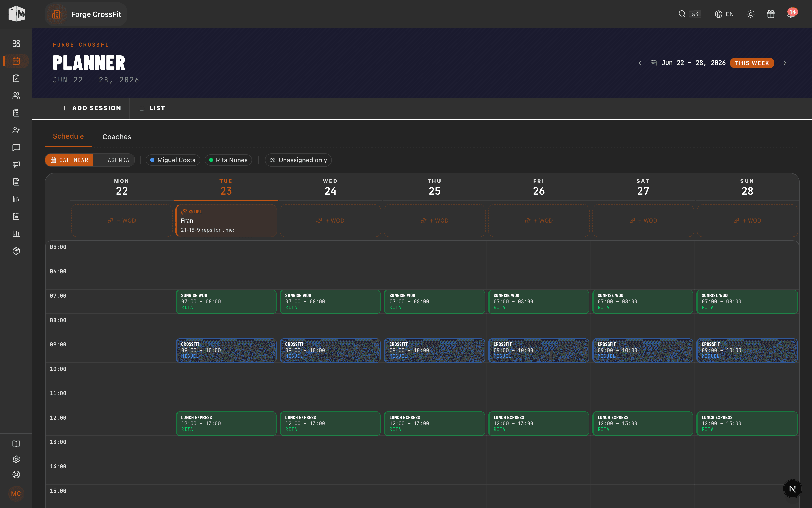Open Sunday Lunch Express 12:00 session
The image size is (812, 508).
coord(747,423)
